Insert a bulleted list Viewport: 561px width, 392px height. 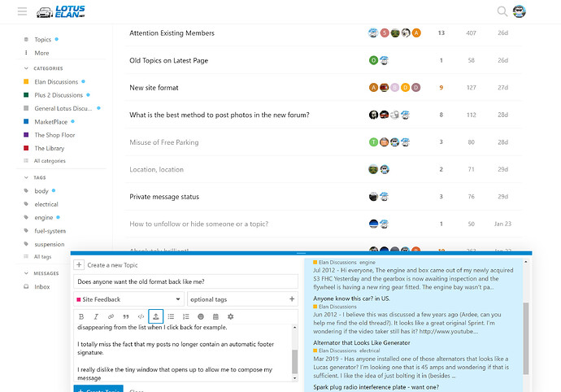point(171,316)
